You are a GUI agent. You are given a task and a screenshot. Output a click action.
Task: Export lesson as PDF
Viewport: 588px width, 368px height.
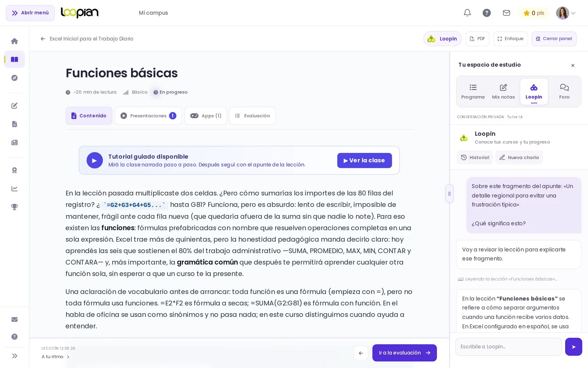pos(477,39)
